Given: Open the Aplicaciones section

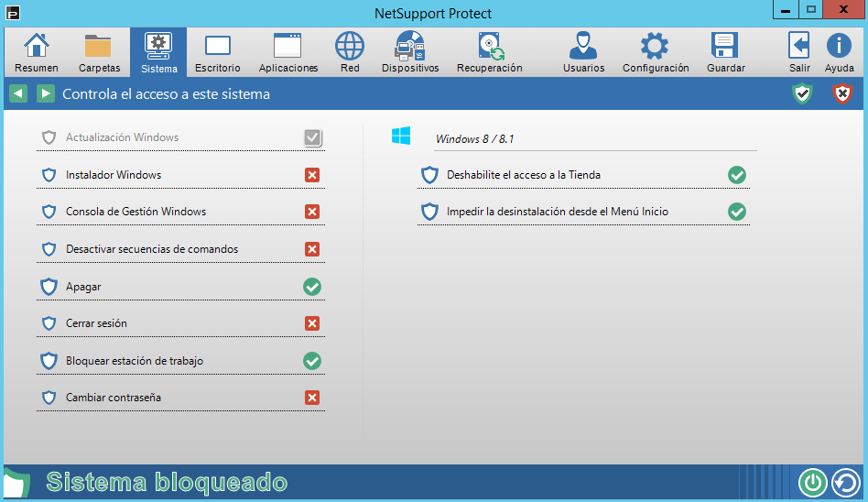Looking at the screenshot, I should (x=288, y=52).
